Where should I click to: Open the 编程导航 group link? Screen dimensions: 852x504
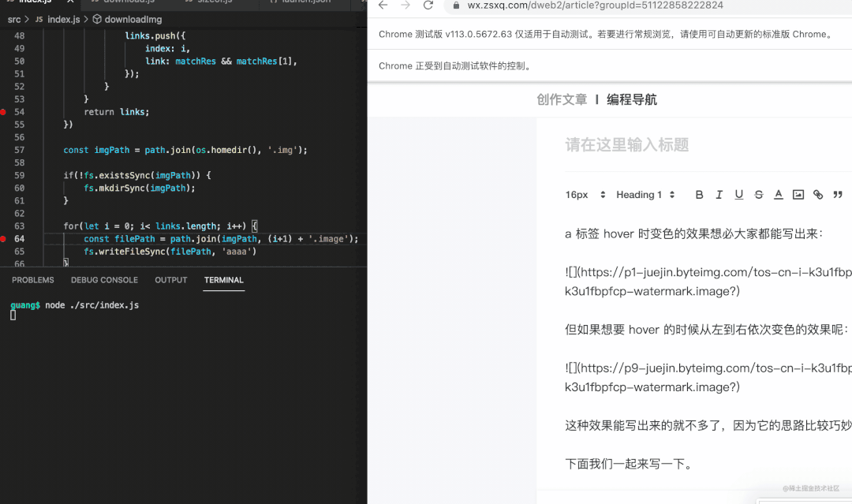(x=632, y=99)
